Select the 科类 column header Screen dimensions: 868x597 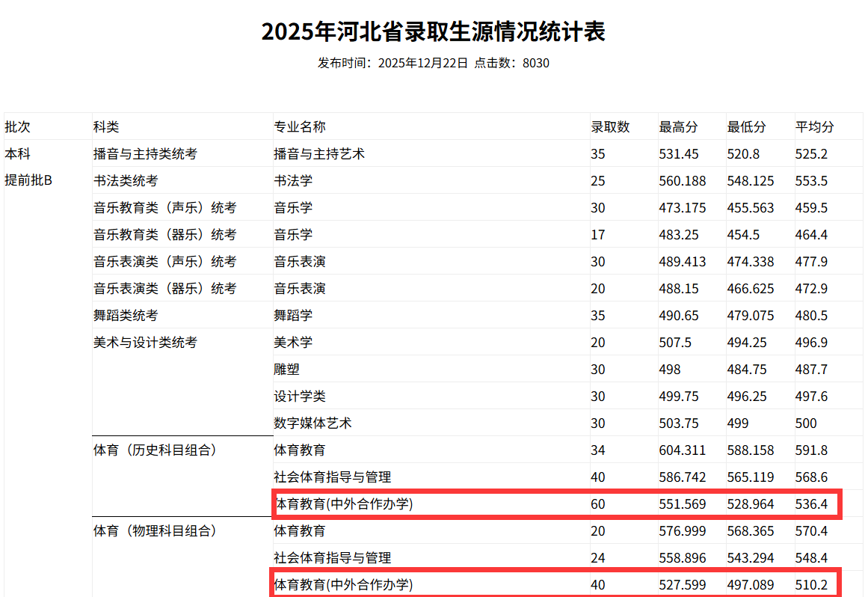106,127
